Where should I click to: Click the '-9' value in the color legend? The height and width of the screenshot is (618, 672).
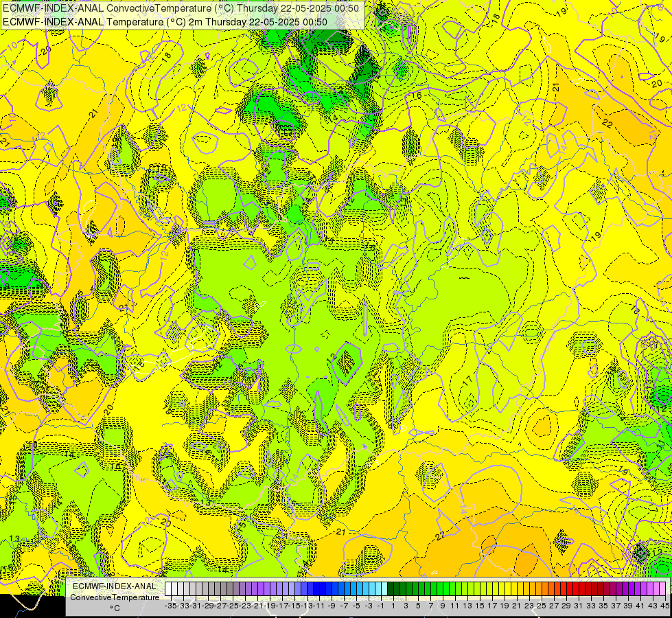pyautogui.click(x=332, y=606)
